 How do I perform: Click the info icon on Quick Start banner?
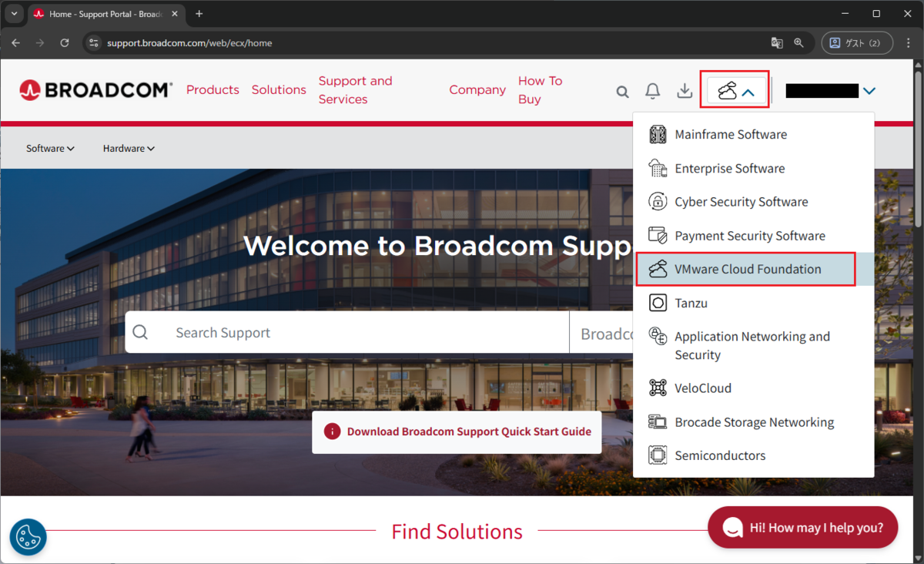(x=332, y=431)
